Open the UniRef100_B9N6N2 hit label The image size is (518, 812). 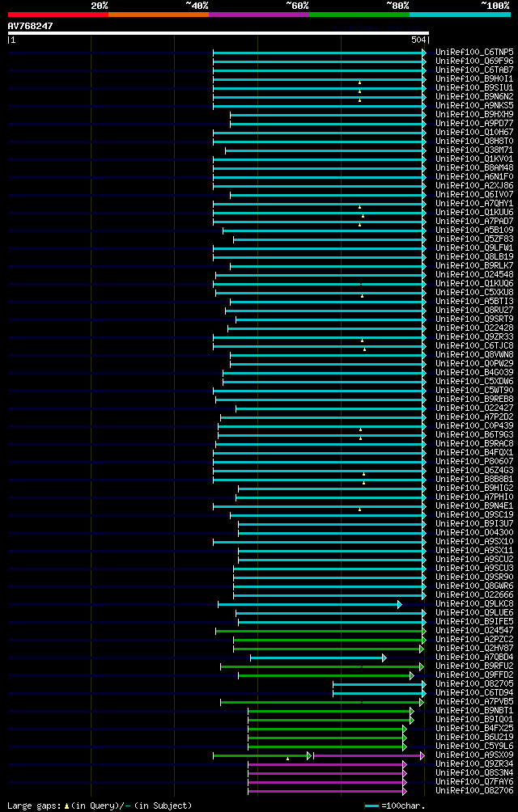[474, 97]
